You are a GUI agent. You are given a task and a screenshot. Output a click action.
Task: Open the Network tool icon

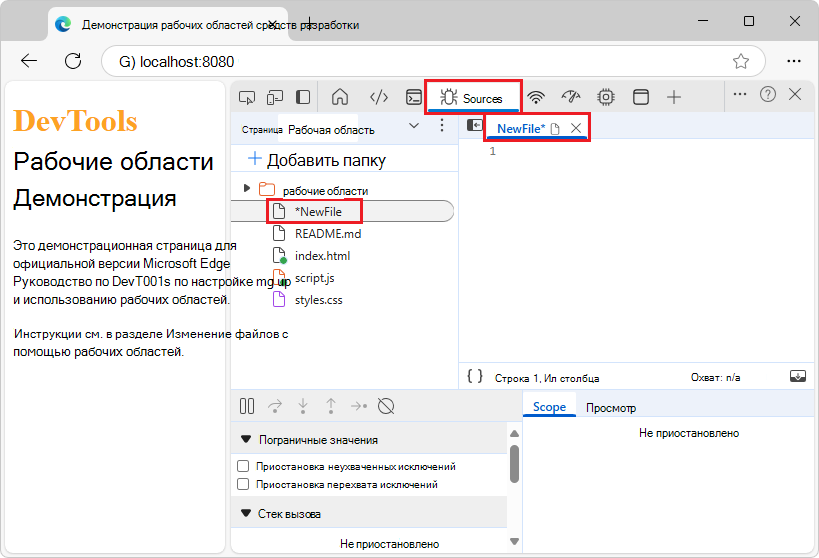click(x=536, y=97)
